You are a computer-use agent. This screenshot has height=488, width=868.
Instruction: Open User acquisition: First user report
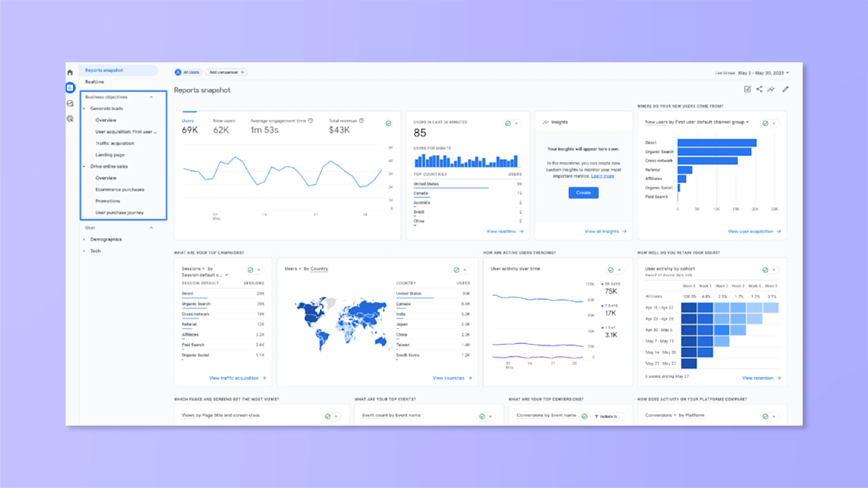126,132
